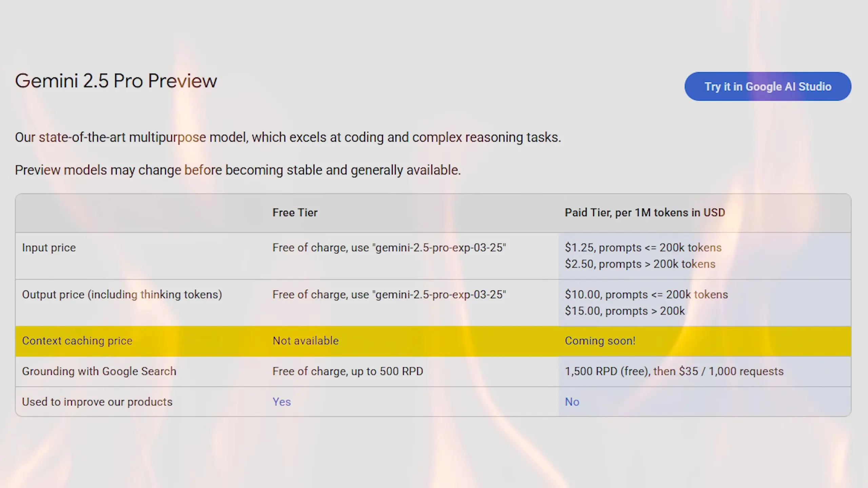The image size is (868, 488).
Task: Click the Free Tier column header
Action: click(x=295, y=212)
